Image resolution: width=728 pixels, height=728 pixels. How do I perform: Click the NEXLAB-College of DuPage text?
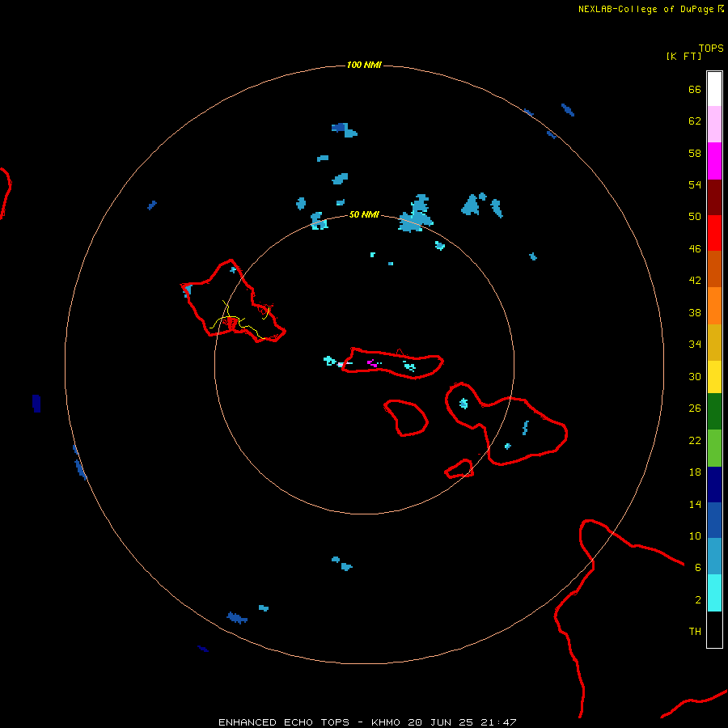645,9
